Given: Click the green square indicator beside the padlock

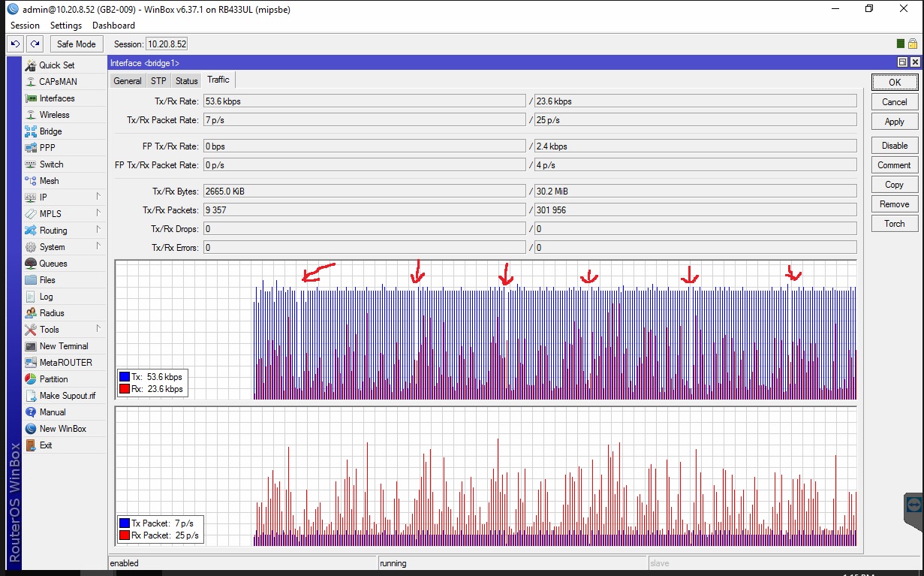Looking at the screenshot, I should click(x=901, y=44).
